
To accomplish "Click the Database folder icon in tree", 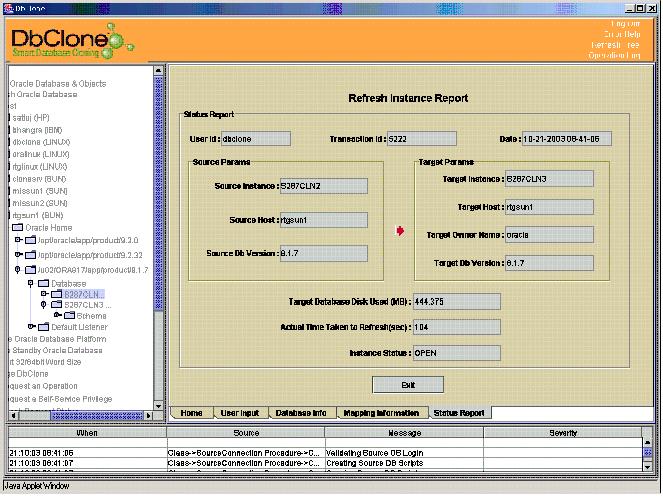I will [x=44, y=283].
